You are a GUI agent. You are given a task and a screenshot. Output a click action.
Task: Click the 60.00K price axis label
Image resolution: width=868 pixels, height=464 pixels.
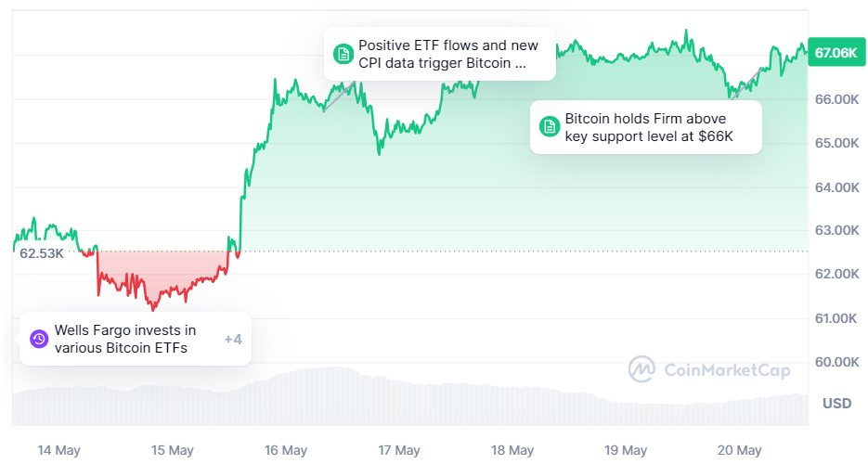(x=836, y=362)
